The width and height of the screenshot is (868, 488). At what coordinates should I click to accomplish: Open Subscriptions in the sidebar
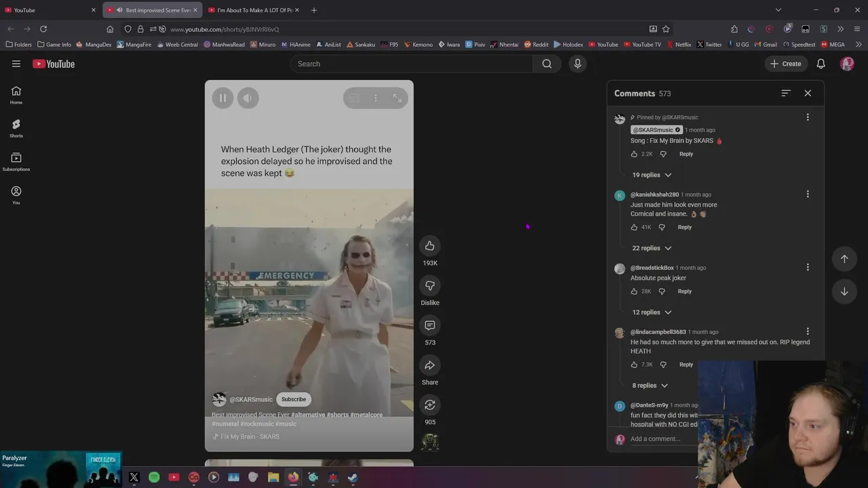click(16, 161)
